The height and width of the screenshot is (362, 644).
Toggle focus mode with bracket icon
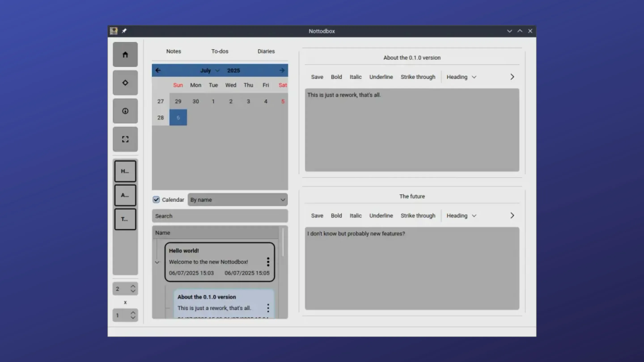coord(125,139)
